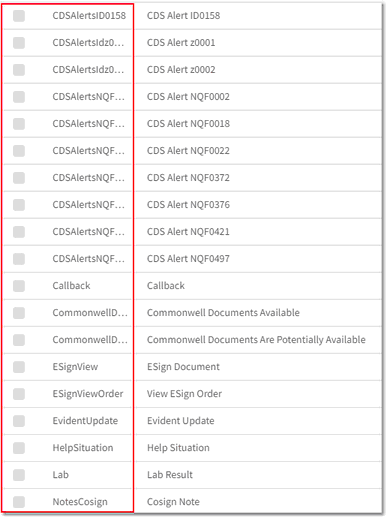The image size is (387, 518).
Task: Tick the CDS Alert NQF0372 row checkbox
Action: click(x=19, y=178)
